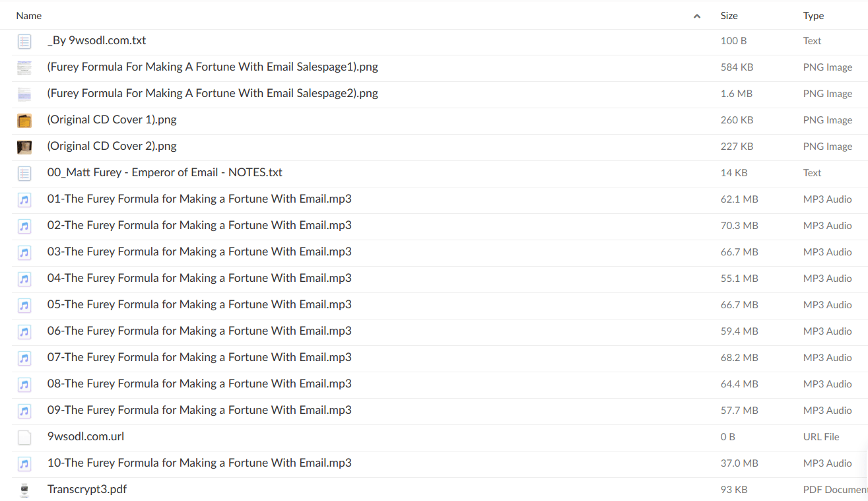
Task: Click the Original CD Cover 1 thumbnail icon
Action: click(24, 120)
